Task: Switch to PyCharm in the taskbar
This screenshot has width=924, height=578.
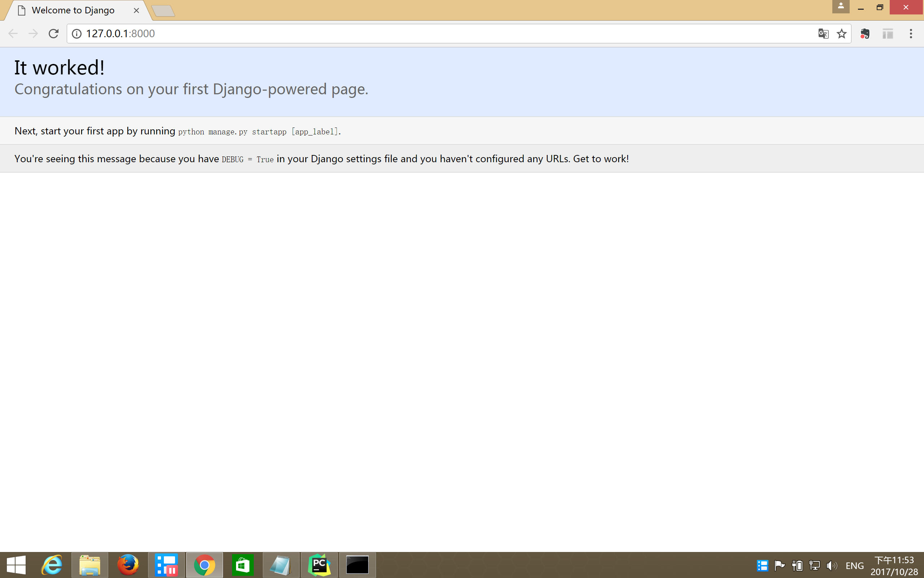Action: pos(319,565)
